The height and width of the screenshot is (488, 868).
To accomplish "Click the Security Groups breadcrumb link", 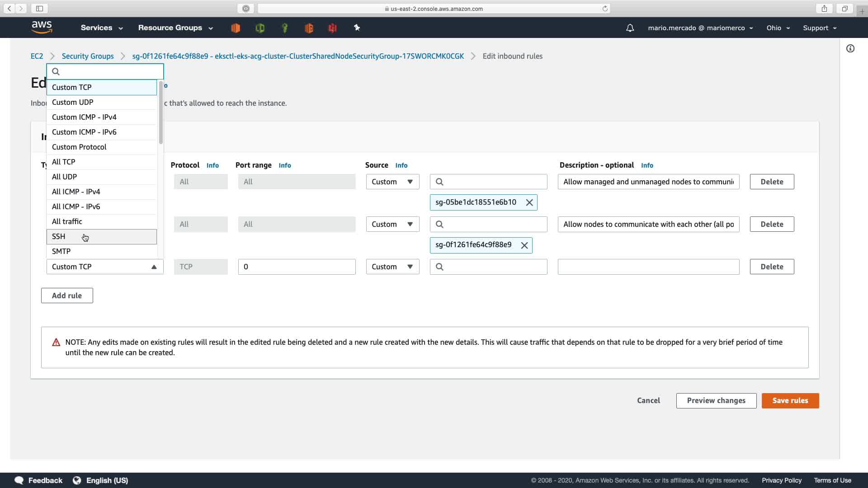I will click(x=88, y=56).
